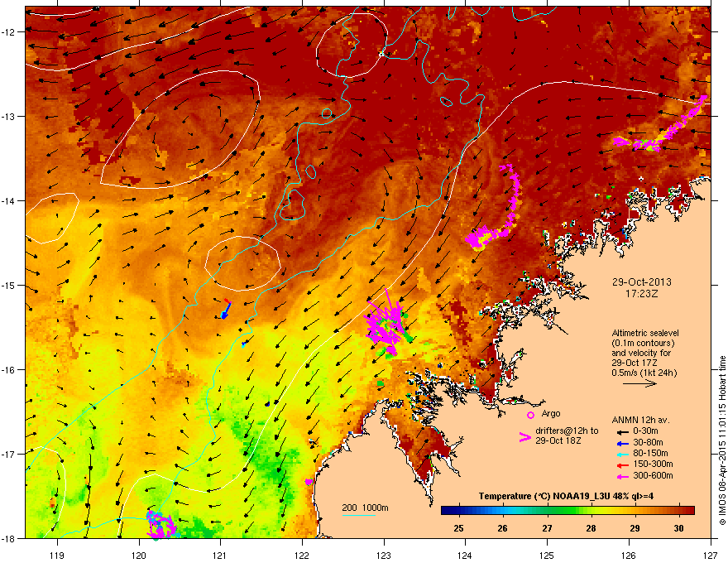This screenshot has height=563, width=728.
Task: Click the dark blue end of the temperature colorbar
Action: (x=446, y=511)
